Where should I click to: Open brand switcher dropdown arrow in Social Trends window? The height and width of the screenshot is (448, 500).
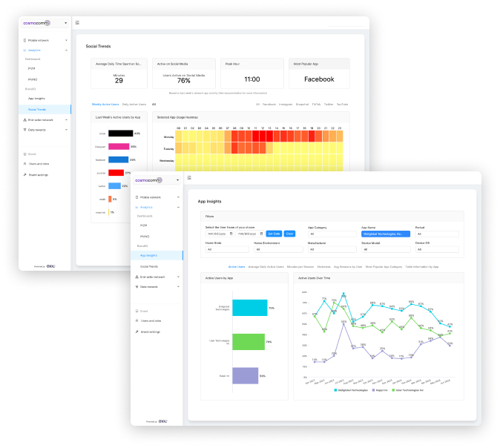pyautogui.click(x=66, y=23)
